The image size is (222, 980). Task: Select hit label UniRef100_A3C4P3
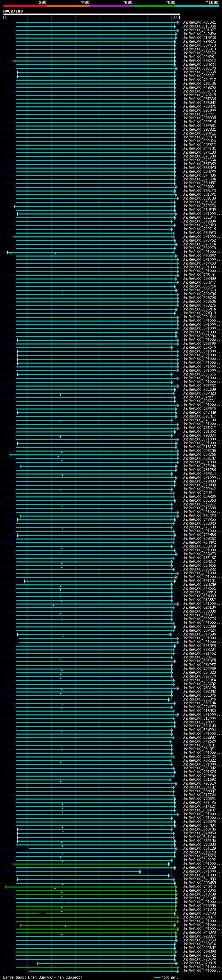click(199, 913)
